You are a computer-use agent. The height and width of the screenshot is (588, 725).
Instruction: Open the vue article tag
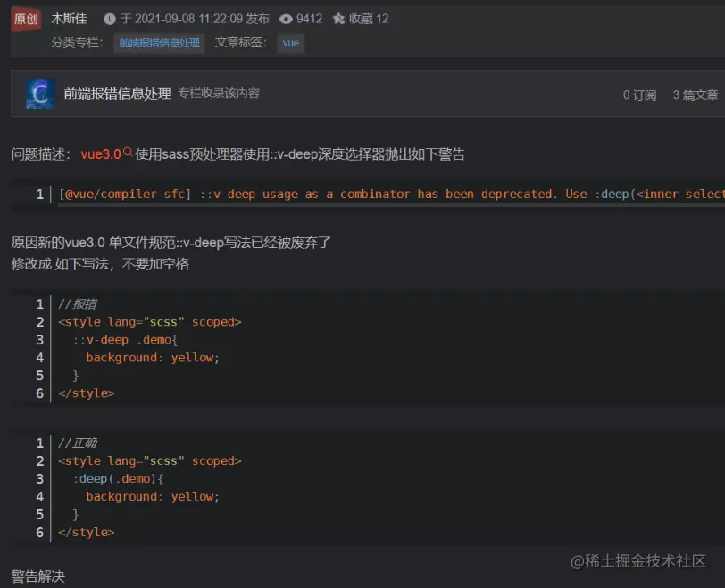click(291, 43)
